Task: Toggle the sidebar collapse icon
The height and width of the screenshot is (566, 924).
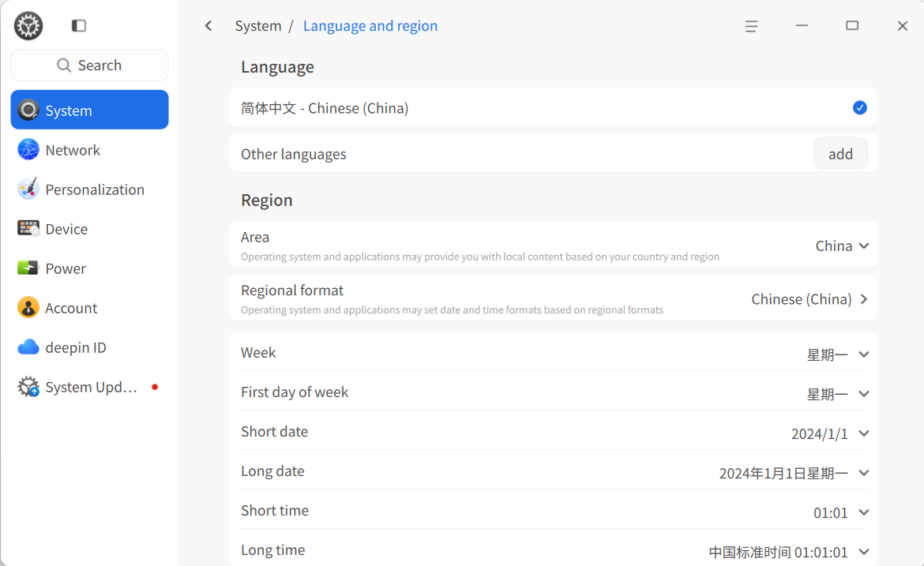Action: [79, 25]
